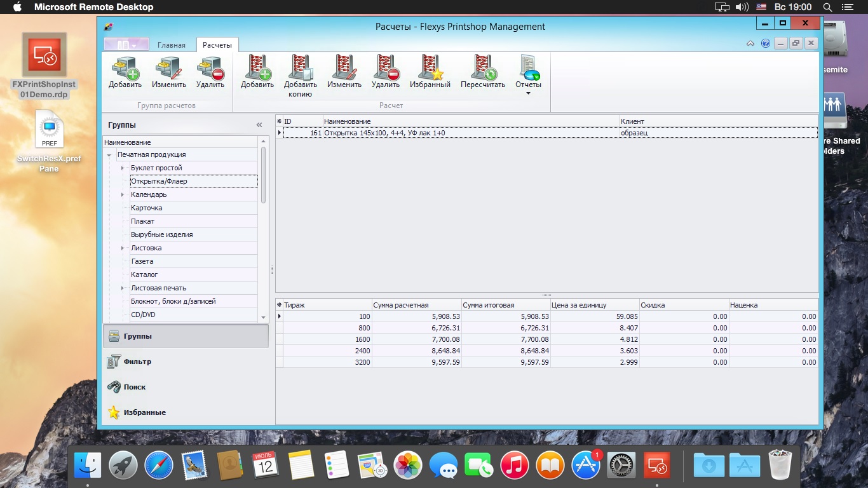Click the Цена за единицу header
Screen dimensions: 868x488
tap(595, 305)
